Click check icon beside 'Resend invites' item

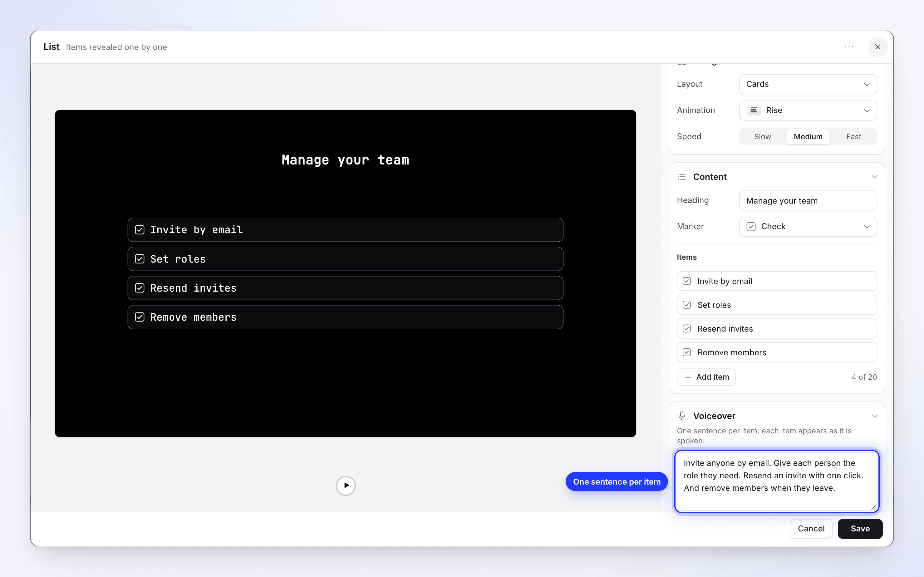(687, 328)
